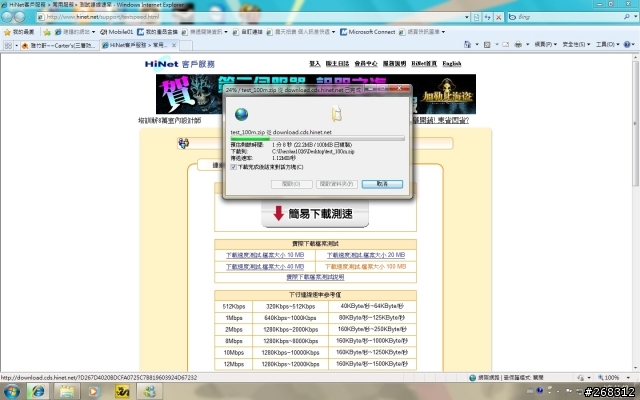Click the Windows Start orb
The width and height of the screenshot is (640, 400).
tap(11, 391)
